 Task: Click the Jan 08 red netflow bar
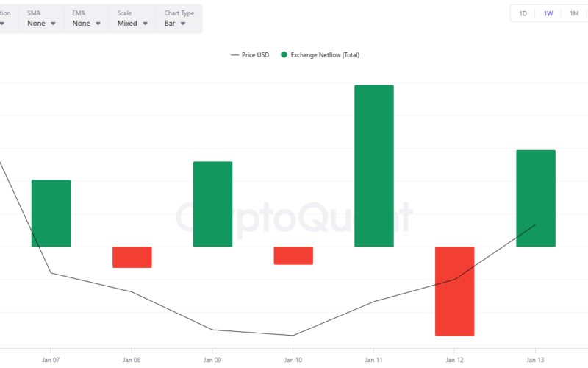pyautogui.click(x=132, y=257)
